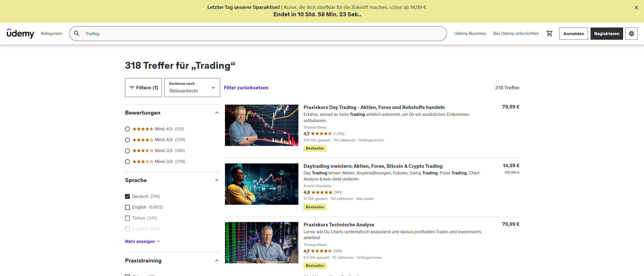Select the Mind. 4,5 rating radio

tap(128, 129)
